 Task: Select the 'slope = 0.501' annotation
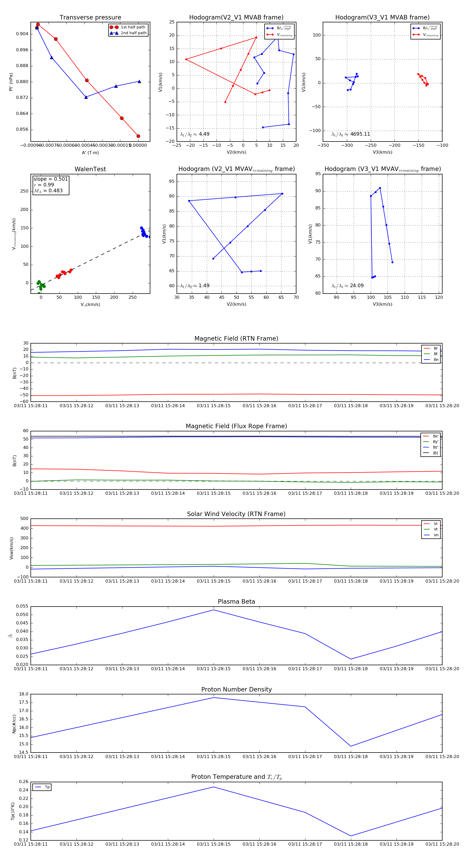[50, 179]
